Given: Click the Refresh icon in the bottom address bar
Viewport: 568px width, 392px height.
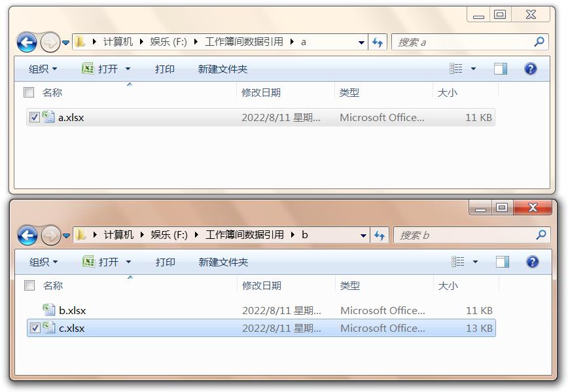Looking at the screenshot, I should coord(378,234).
